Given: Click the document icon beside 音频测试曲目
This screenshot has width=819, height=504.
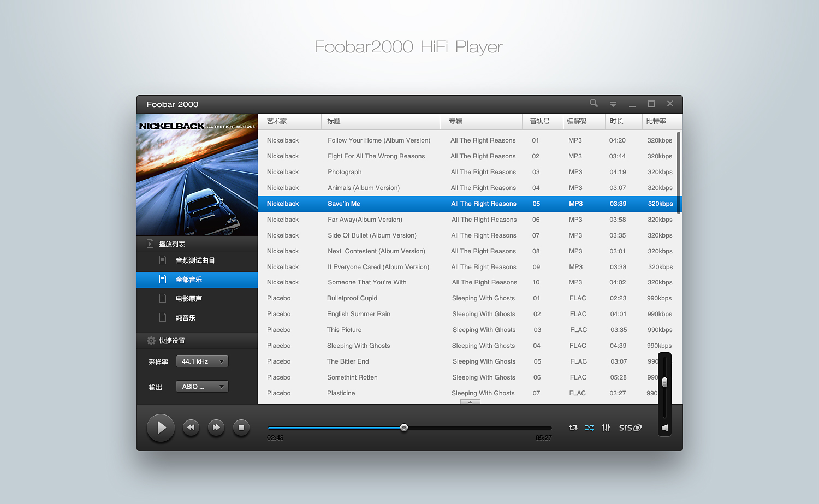Looking at the screenshot, I should pos(162,260).
